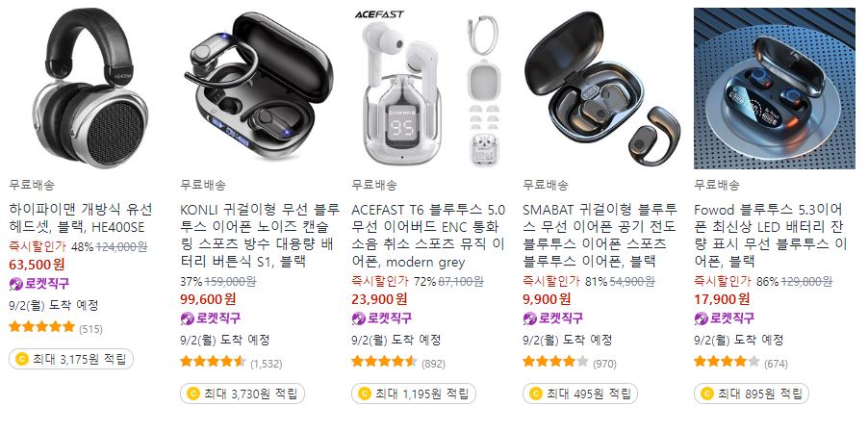This screenshot has height=432, width=868.
Task: Click the rocket icon under the 99,600원 price
Action: coord(187,318)
